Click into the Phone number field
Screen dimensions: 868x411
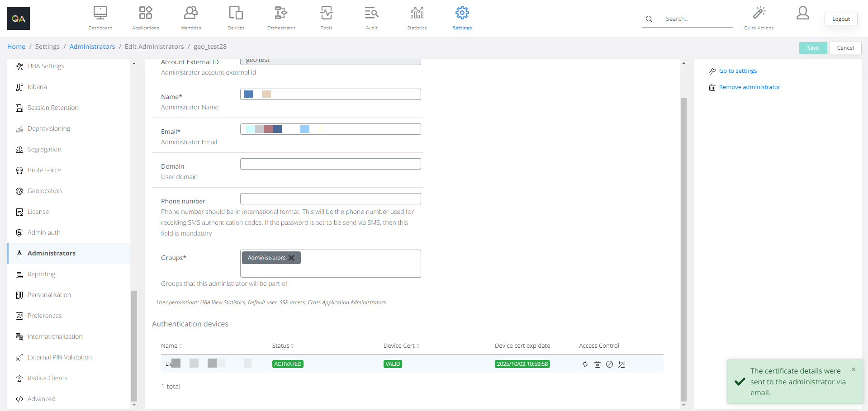[x=330, y=199]
